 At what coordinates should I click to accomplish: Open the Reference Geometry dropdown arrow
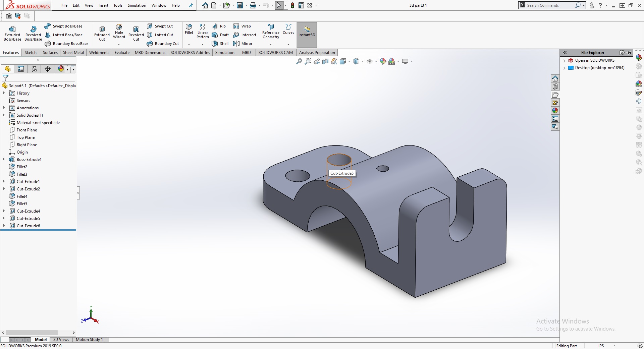[271, 44]
